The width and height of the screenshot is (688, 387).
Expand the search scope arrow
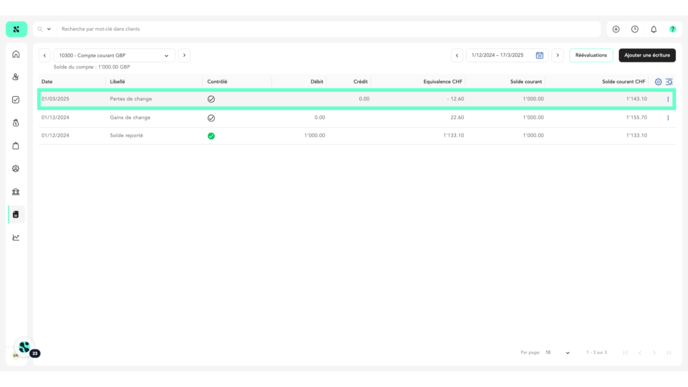coord(49,29)
